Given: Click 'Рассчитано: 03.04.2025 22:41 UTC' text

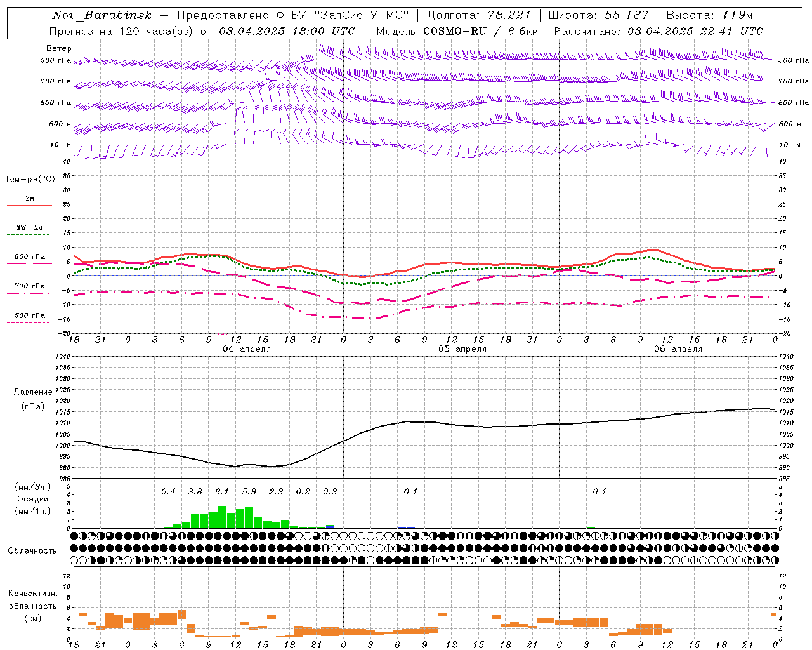Looking at the screenshot, I should click(x=658, y=31).
